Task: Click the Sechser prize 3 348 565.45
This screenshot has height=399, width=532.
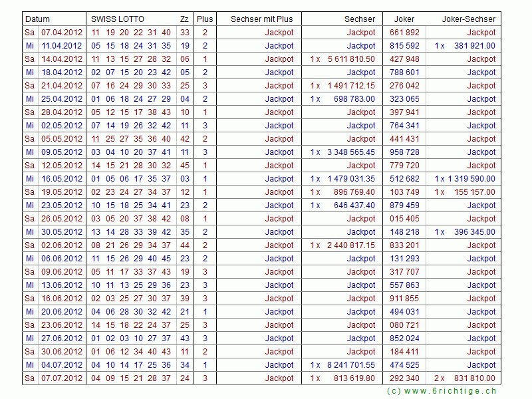Action: 350,152
